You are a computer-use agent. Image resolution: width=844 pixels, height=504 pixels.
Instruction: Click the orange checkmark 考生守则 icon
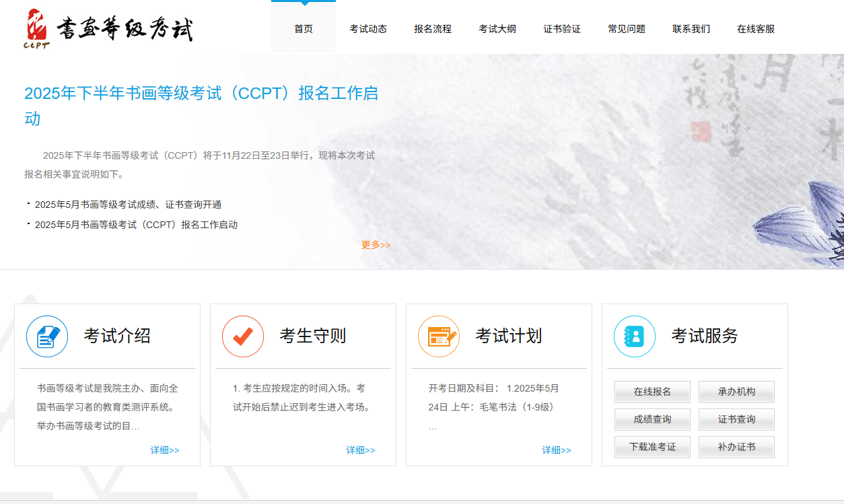(x=242, y=336)
